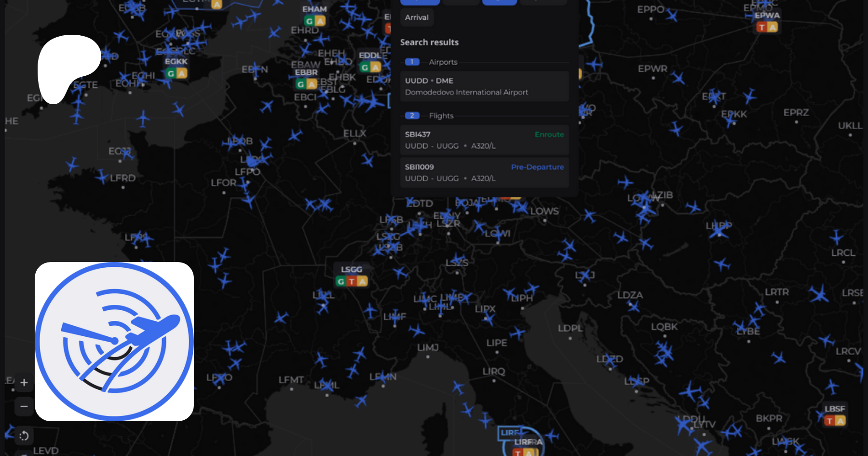This screenshot has width=868, height=456.
Task: Reset map rotation with circular arrow
Action: coord(24,436)
